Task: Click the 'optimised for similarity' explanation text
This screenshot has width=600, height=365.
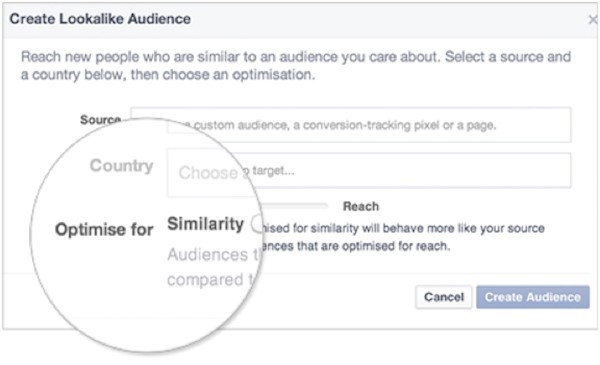Action: coord(404,228)
